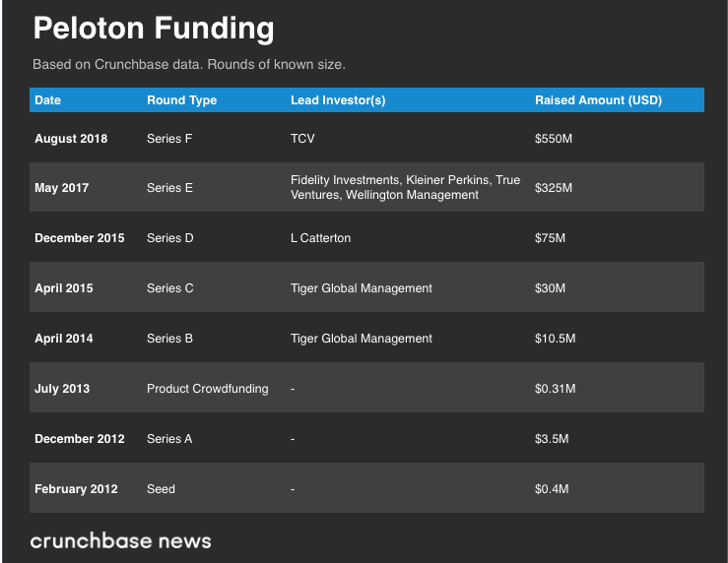Viewport: 728px width, 563px height.
Task: Select the 'December 2012' date cell
Action: (x=80, y=439)
